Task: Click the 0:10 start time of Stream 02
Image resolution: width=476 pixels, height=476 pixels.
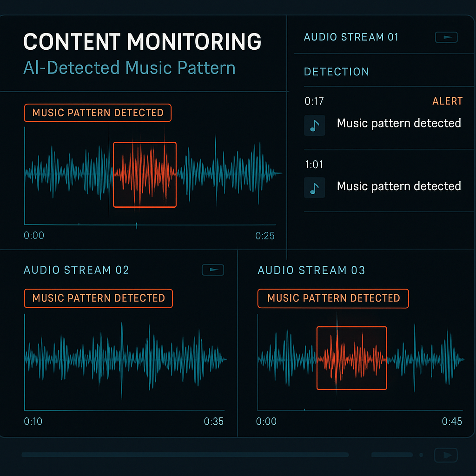Action: point(33,421)
